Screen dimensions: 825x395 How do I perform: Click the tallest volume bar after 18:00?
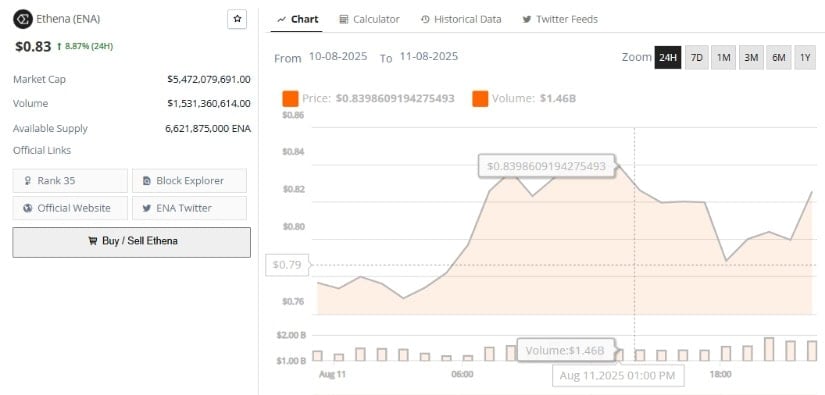pos(769,349)
